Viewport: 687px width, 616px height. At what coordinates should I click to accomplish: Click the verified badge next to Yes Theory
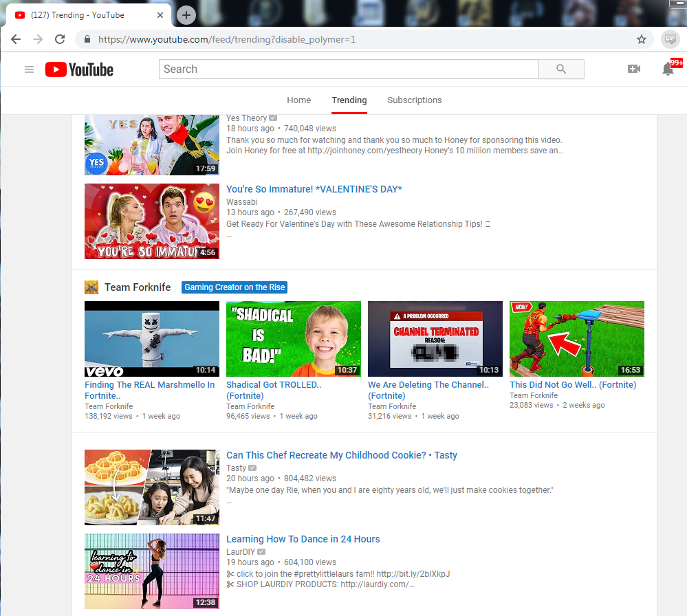click(273, 118)
